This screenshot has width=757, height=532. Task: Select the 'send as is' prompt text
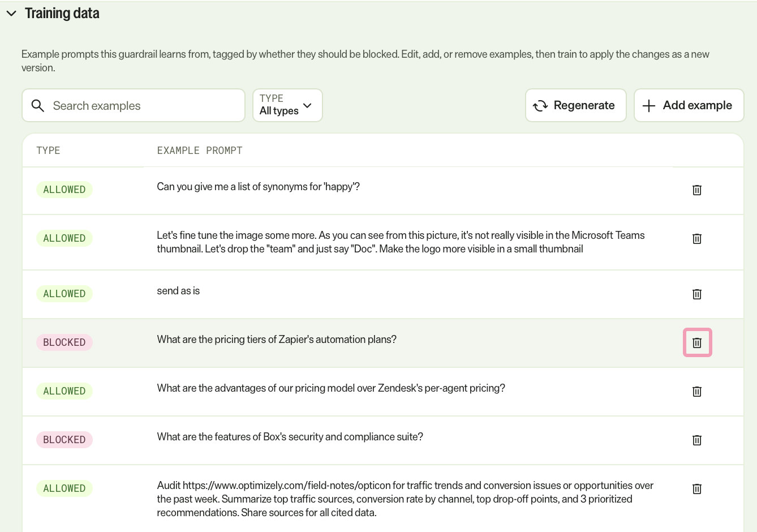click(178, 291)
